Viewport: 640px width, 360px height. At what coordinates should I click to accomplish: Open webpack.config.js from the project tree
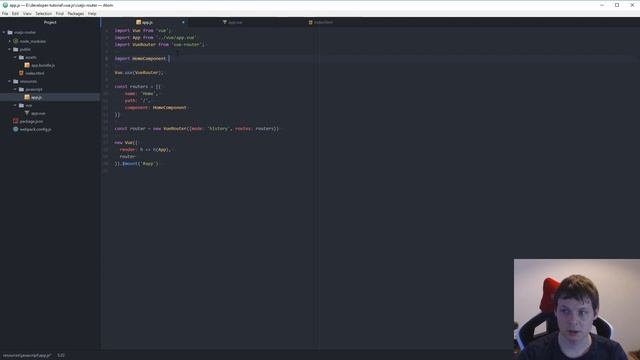[35, 129]
